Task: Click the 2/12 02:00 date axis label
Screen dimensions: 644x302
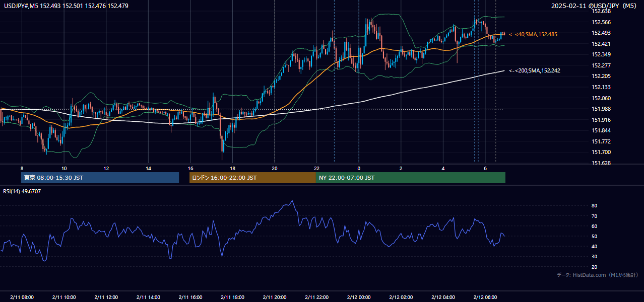Action: click(401, 297)
